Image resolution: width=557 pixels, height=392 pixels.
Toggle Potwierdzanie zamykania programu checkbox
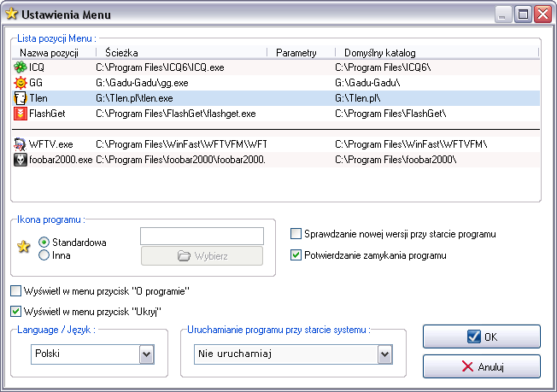click(296, 255)
